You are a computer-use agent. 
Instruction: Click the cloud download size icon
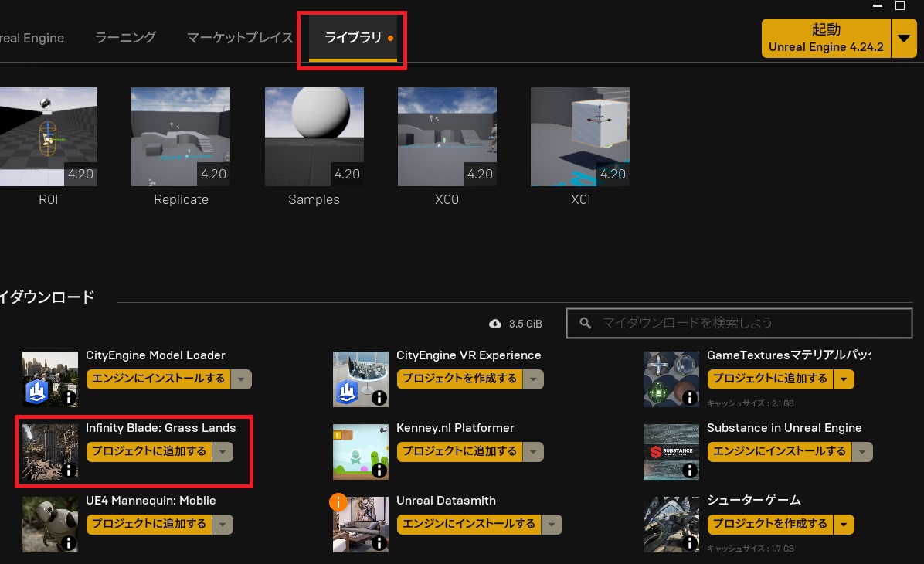click(495, 324)
